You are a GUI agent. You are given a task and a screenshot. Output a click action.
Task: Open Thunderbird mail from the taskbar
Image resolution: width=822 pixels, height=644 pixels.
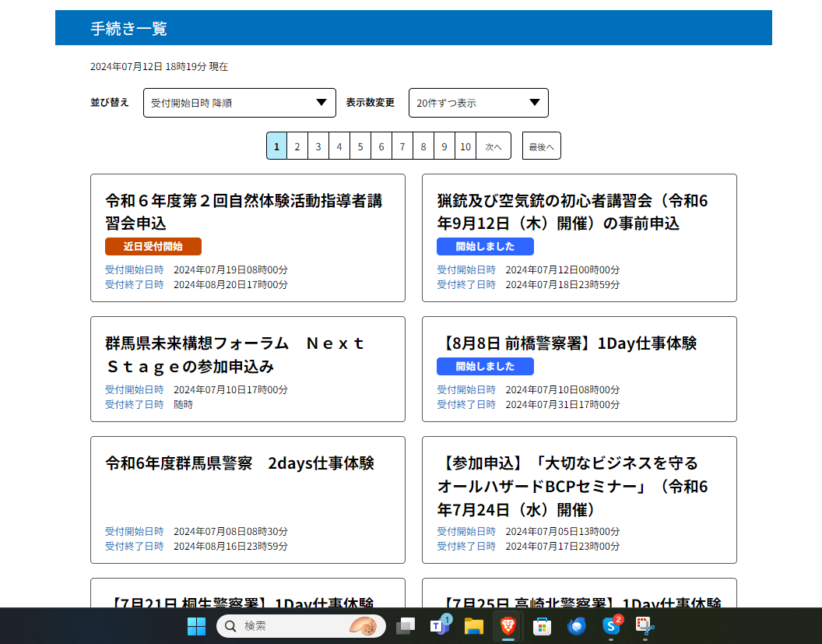577,626
